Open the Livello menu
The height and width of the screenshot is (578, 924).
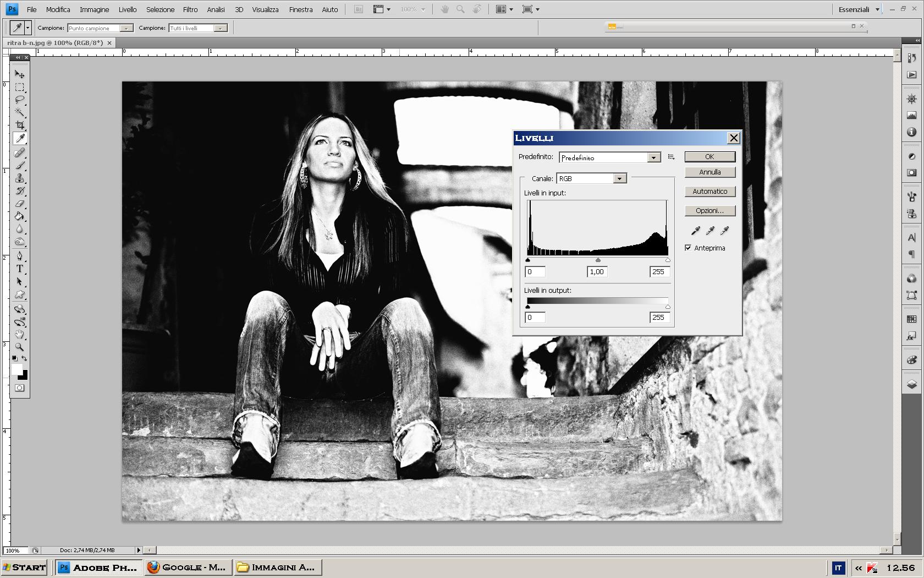tap(128, 9)
